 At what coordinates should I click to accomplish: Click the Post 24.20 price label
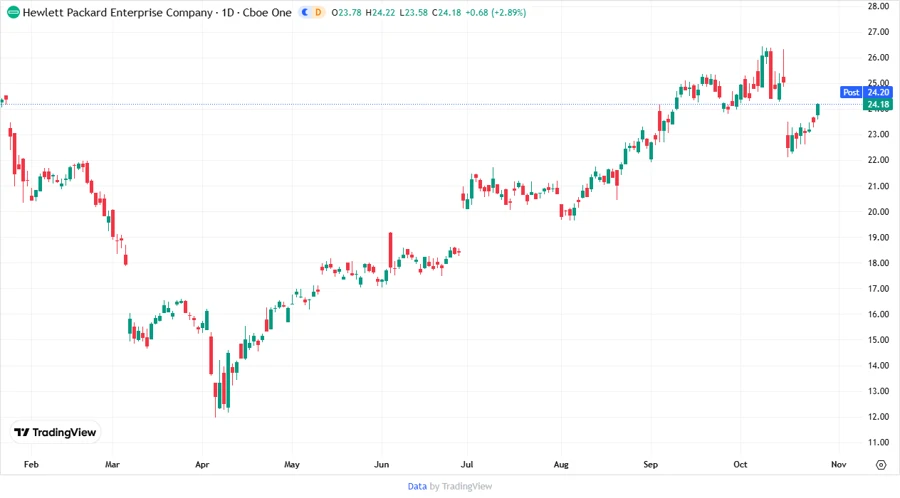pyautogui.click(x=866, y=92)
